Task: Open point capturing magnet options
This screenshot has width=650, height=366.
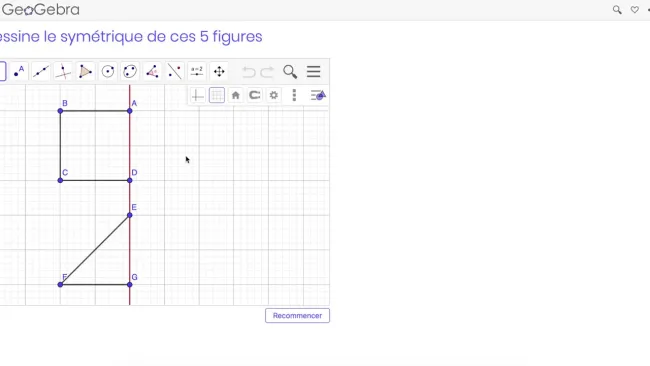Action: coord(255,95)
